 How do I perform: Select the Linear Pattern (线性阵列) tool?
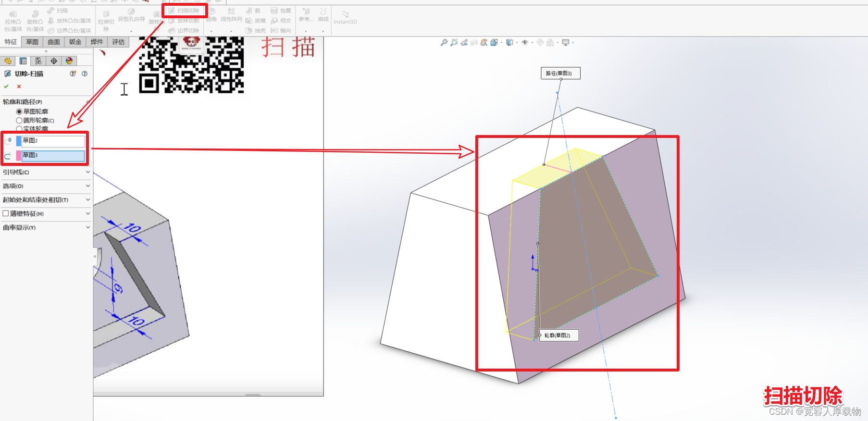(231, 15)
